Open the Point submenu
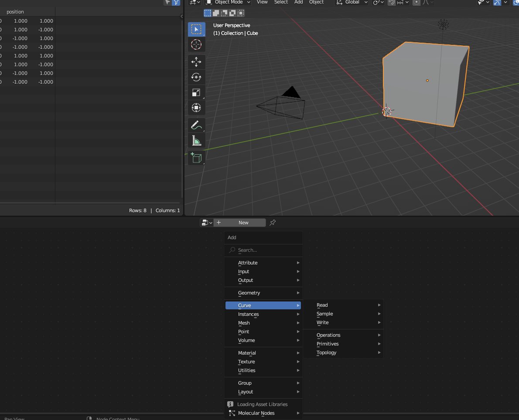Screen dimensions: 519x420 (x=263, y=332)
